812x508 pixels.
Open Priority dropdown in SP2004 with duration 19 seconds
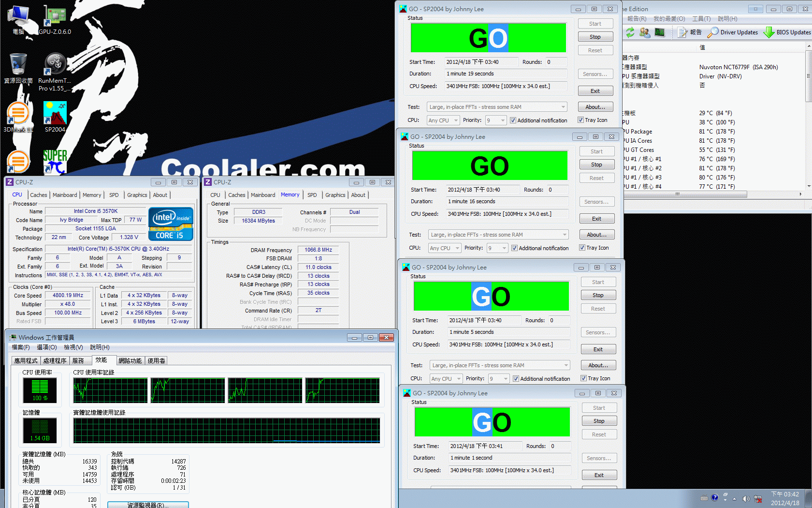pos(496,120)
